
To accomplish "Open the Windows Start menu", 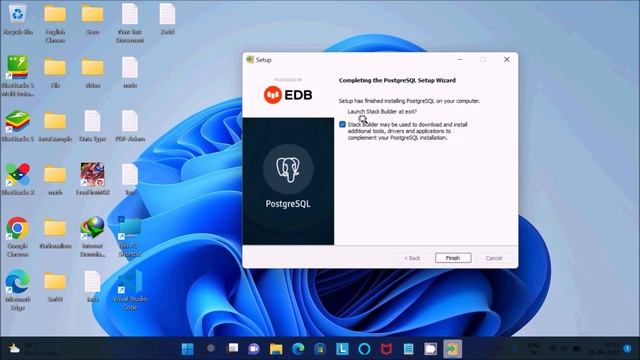I will 188,349.
